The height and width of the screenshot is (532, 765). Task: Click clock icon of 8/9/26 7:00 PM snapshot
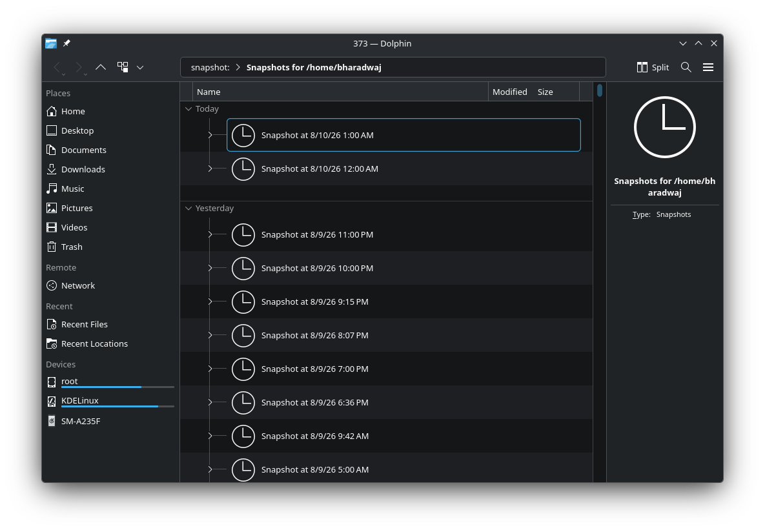[x=243, y=369]
